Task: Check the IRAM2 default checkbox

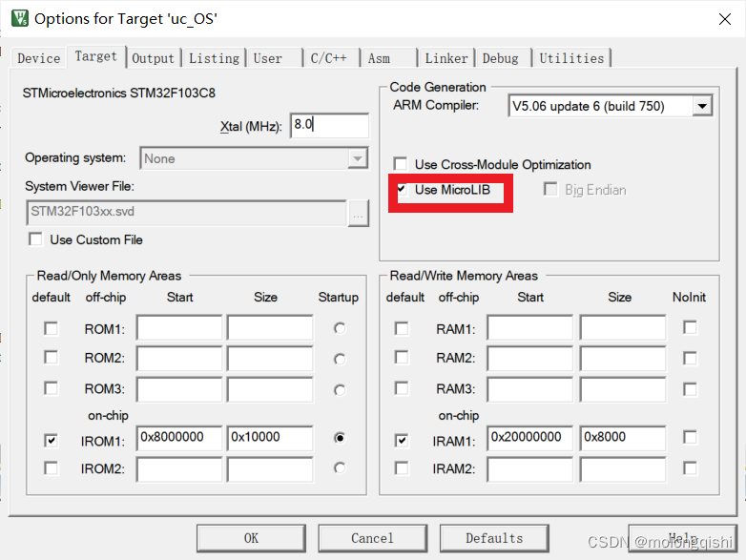Action: [402, 468]
